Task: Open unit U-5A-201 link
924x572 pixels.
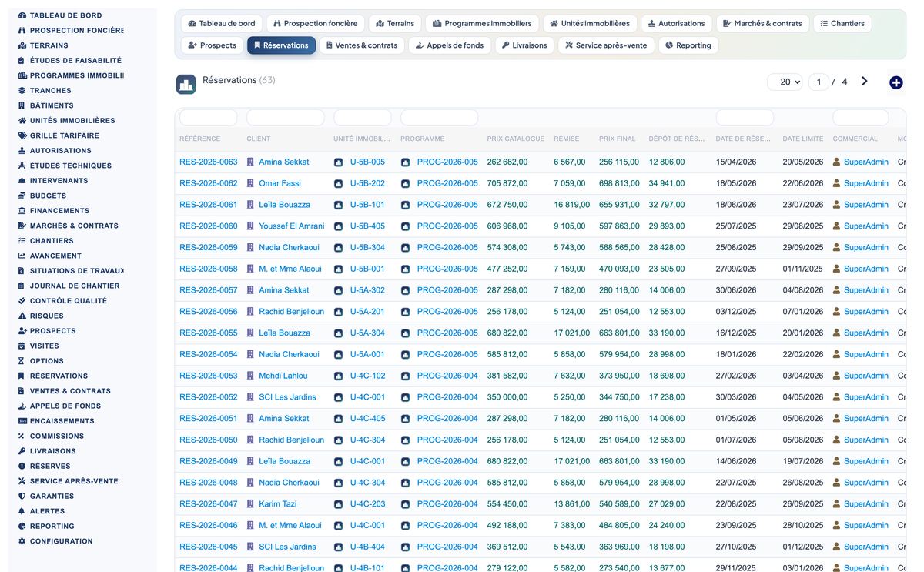Action: 367,312
